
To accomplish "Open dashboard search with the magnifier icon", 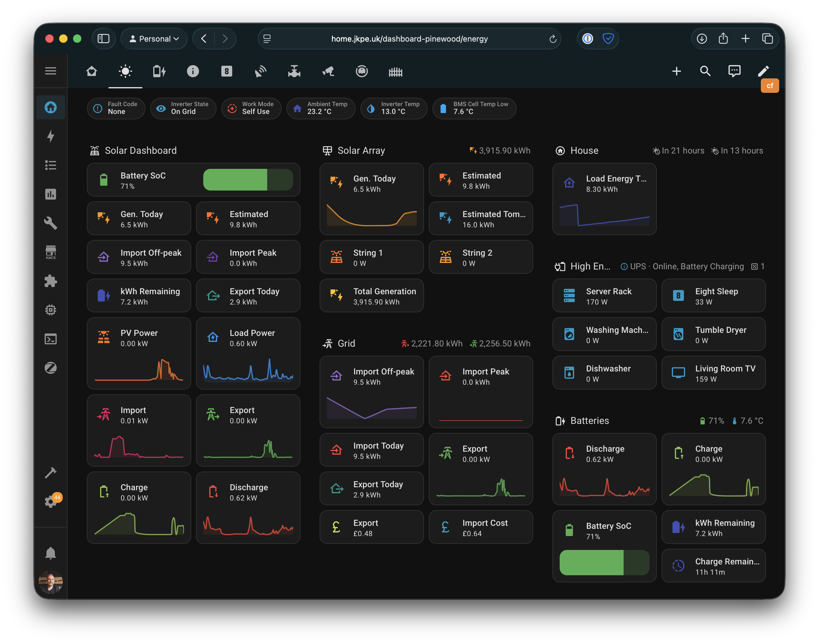I will click(705, 71).
